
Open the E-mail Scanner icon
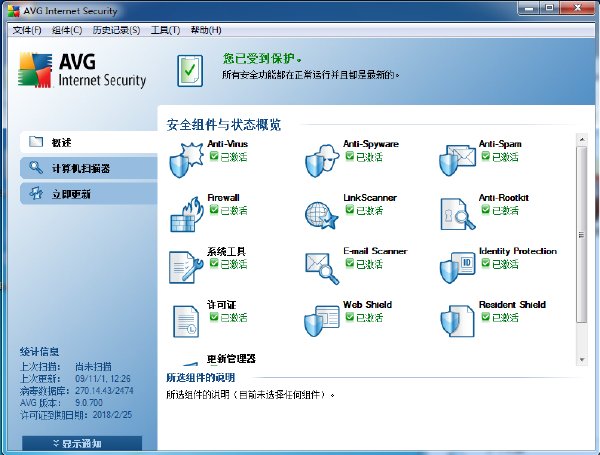tap(322, 268)
